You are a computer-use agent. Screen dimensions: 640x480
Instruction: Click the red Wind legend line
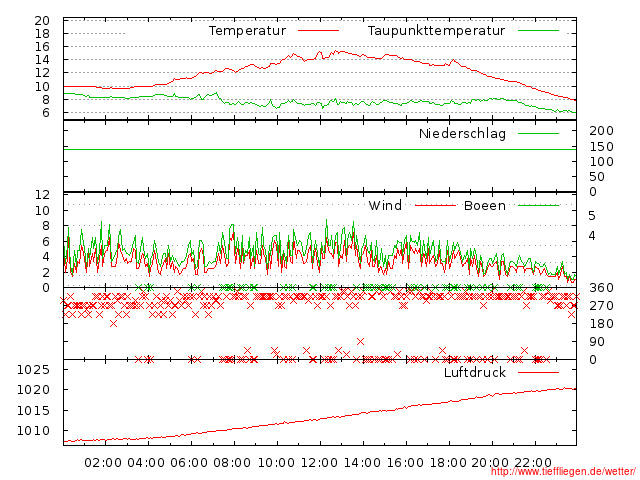[x=435, y=205]
